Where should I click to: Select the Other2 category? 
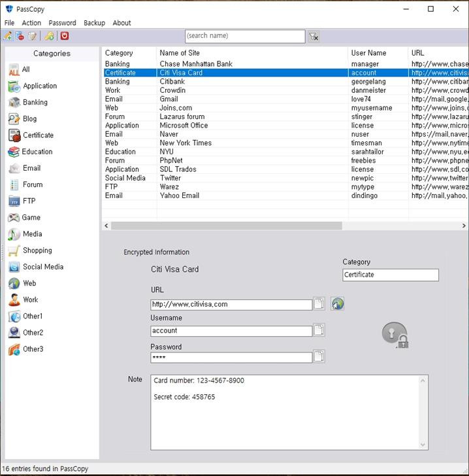click(25, 332)
